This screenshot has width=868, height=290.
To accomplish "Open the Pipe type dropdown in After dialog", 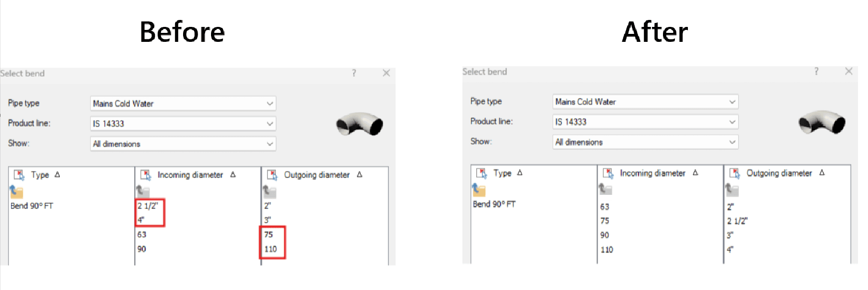I will click(646, 102).
